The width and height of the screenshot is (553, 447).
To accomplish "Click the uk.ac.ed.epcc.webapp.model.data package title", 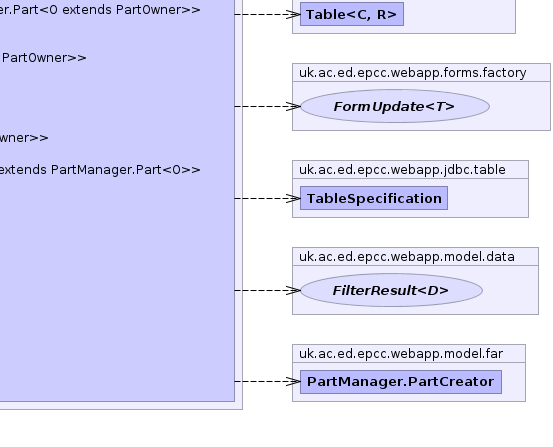I will pyautogui.click(x=407, y=256).
